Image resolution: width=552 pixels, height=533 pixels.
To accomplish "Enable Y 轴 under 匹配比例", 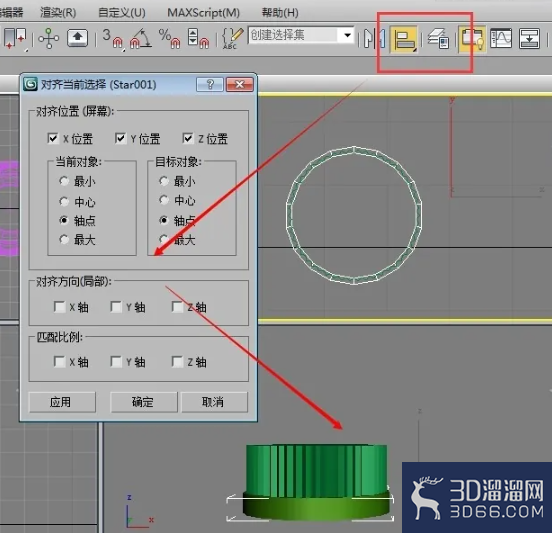I will 116,362.
